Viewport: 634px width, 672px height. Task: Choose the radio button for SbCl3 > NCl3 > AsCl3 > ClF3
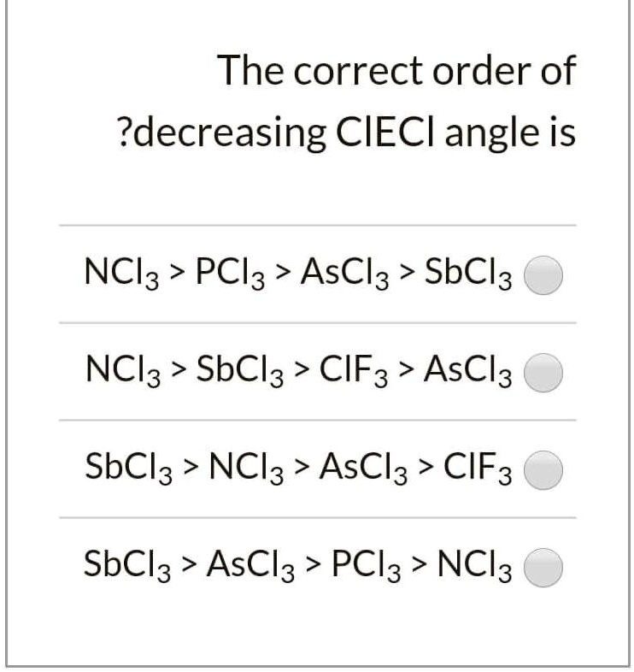pyautogui.click(x=543, y=470)
